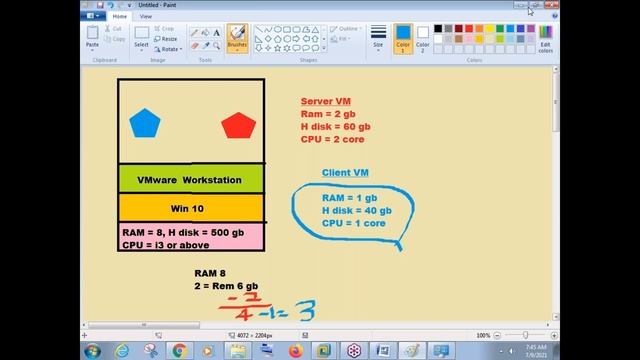Select the Color picker eyedropper tool
This screenshot has height=360, width=640.
[206, 45]
